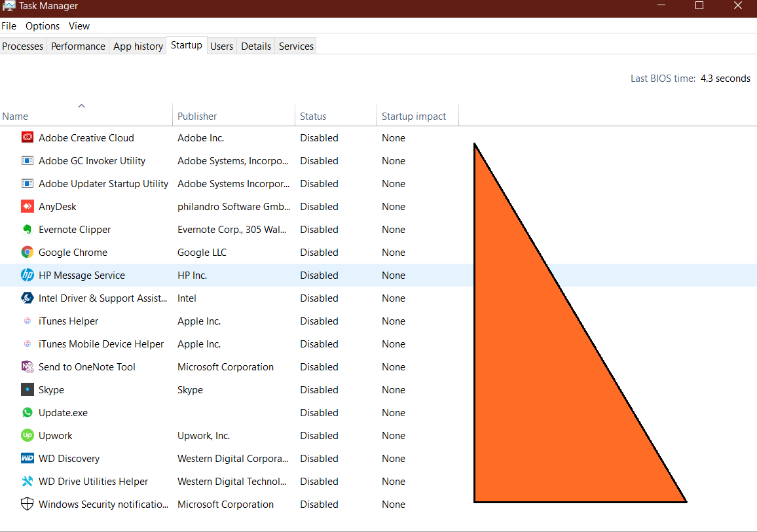Viewport: 757px width, 532px height.
Task: Select the AnyDesk startup entry name
Action: point(58,207)
